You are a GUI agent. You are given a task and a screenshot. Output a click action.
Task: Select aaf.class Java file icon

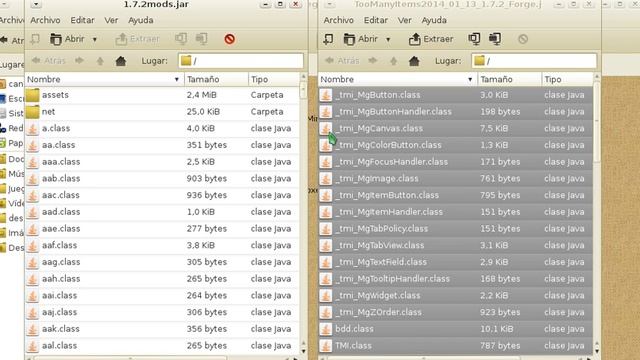(33, 246)
